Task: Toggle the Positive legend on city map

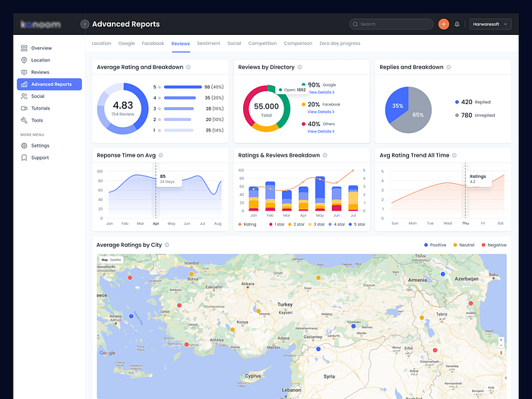Action: click(435, 245)
